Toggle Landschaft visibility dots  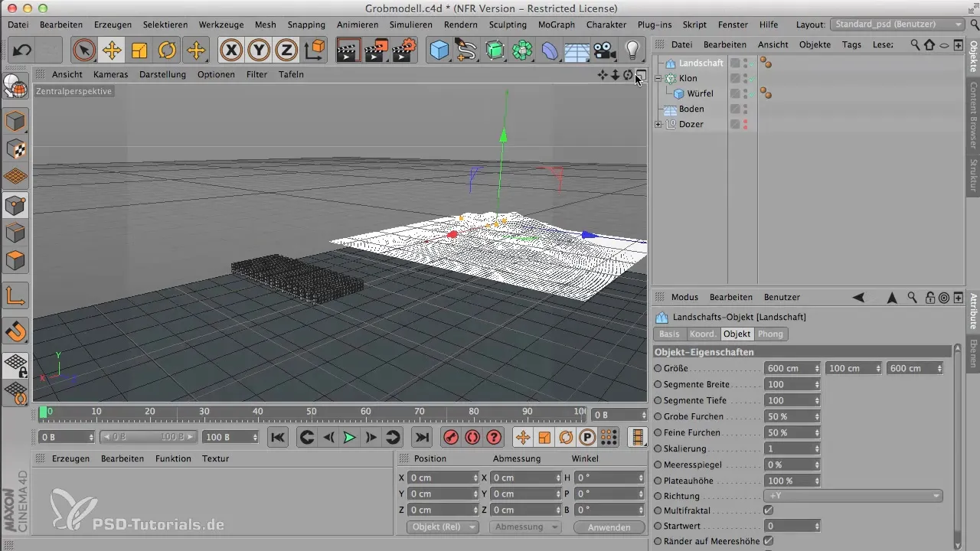tap(746, 63)
